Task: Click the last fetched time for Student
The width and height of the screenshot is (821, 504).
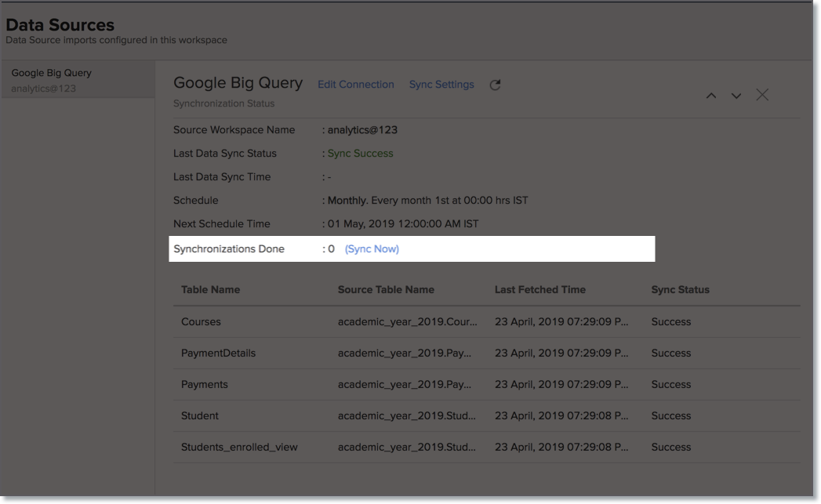Action: click(x=561, y=416)
